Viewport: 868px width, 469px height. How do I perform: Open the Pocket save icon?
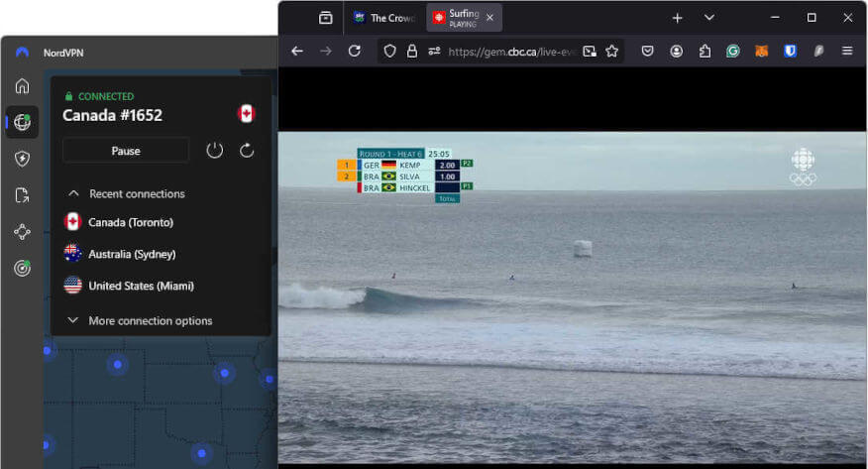click(x=647, y=51)
